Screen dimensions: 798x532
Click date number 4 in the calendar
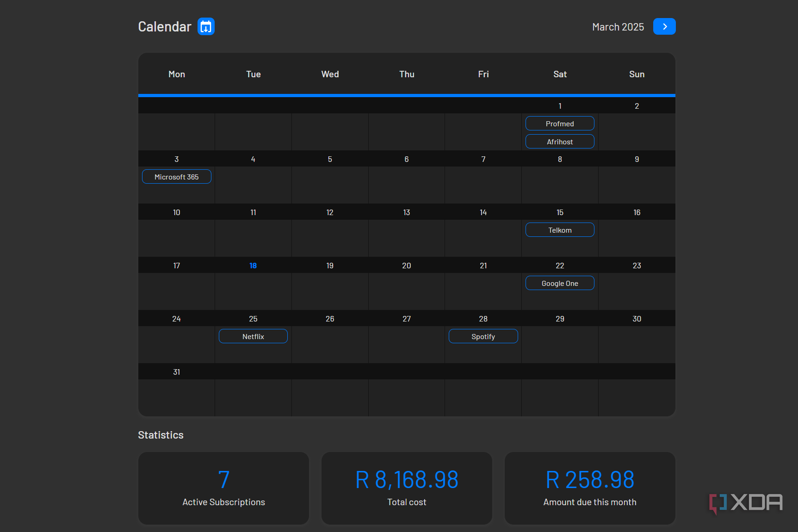(253, 159)
